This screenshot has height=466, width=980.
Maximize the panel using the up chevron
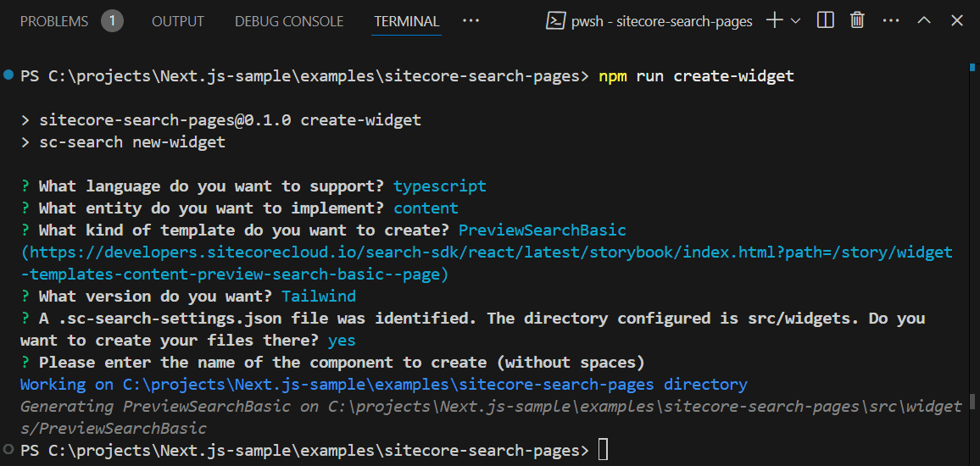[924, 20]
